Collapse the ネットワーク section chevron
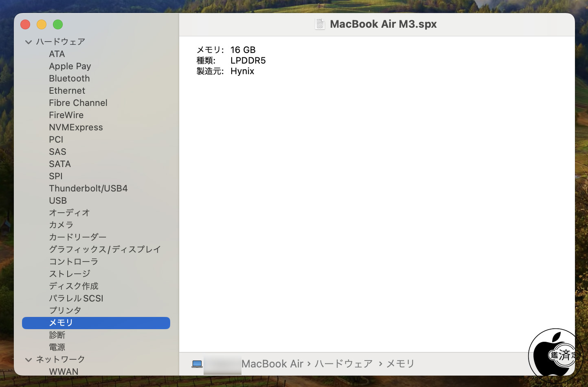This screenshot has height=387, width=588. point(29,359)
